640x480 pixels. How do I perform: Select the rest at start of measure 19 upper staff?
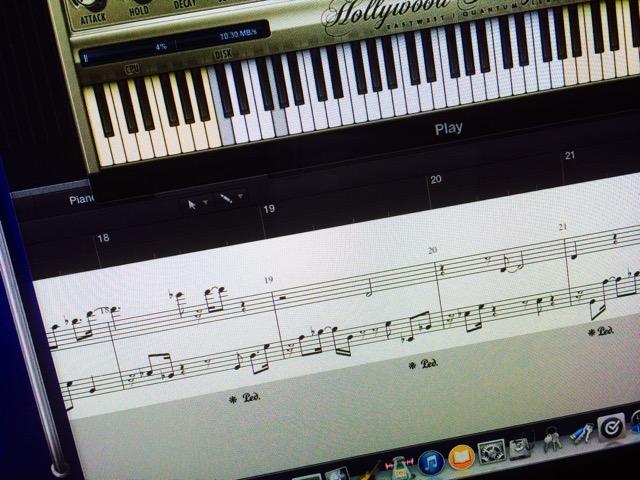point(282,298)
